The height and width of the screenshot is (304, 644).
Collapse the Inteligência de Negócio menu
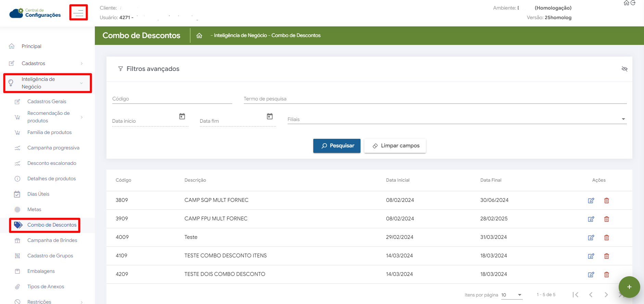(48, 83)
